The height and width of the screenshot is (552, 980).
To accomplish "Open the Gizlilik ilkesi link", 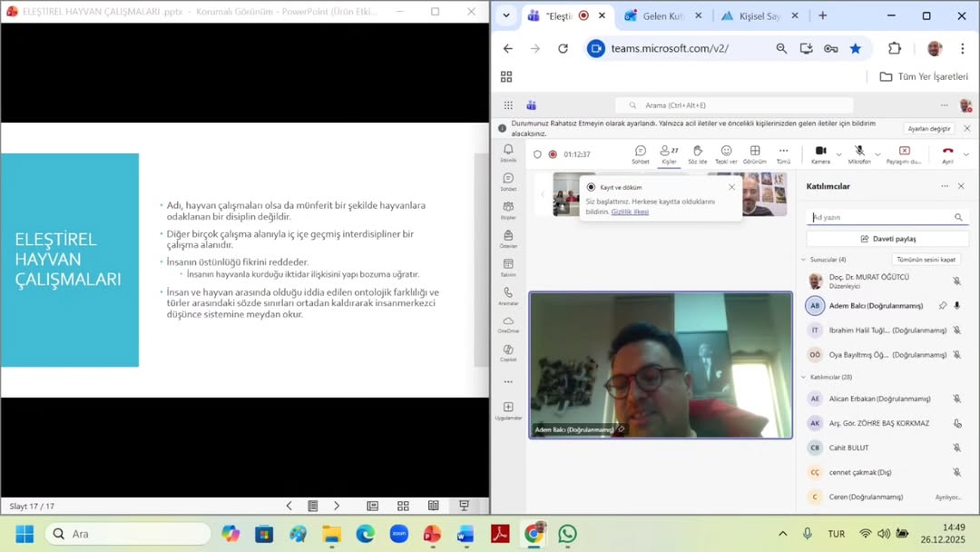I will tap(630, 212).
